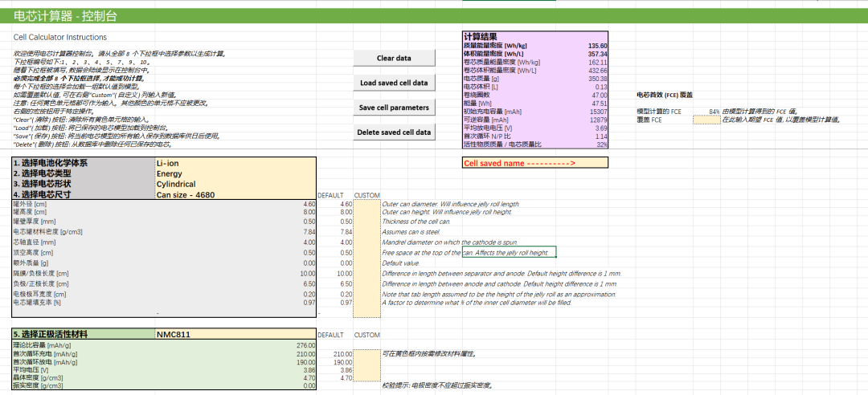Select the 校验提示 electrode density note
868x395 pixels.
(x=437, y=385)
